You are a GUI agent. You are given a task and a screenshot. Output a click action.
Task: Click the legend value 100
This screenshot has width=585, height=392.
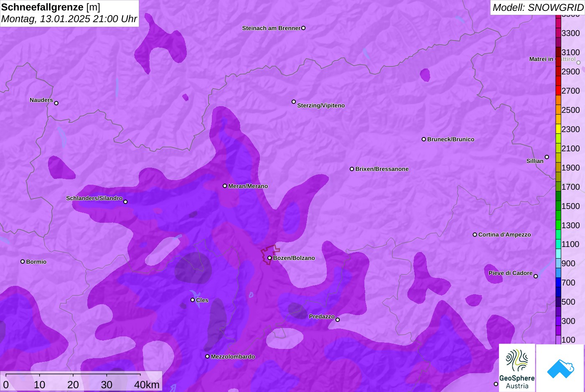[568, 340]
